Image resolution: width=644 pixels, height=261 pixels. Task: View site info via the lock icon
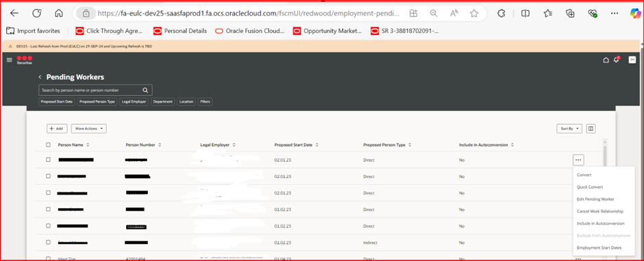86,14
